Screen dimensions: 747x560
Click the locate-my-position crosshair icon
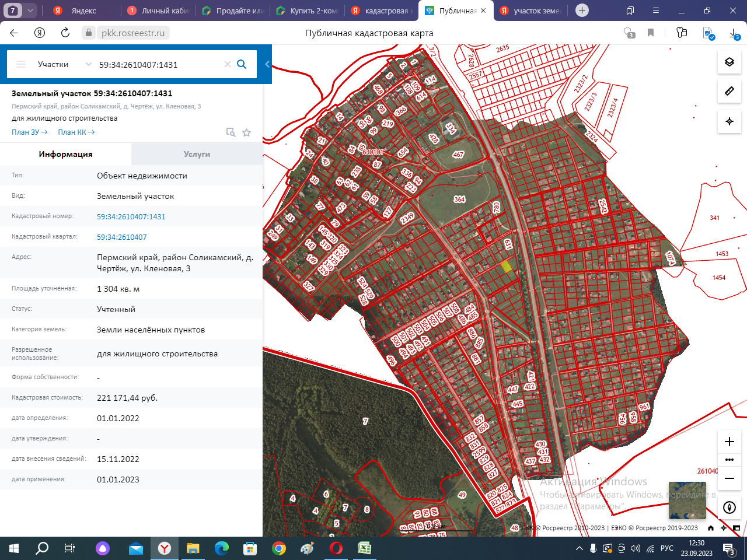point(729,121)
